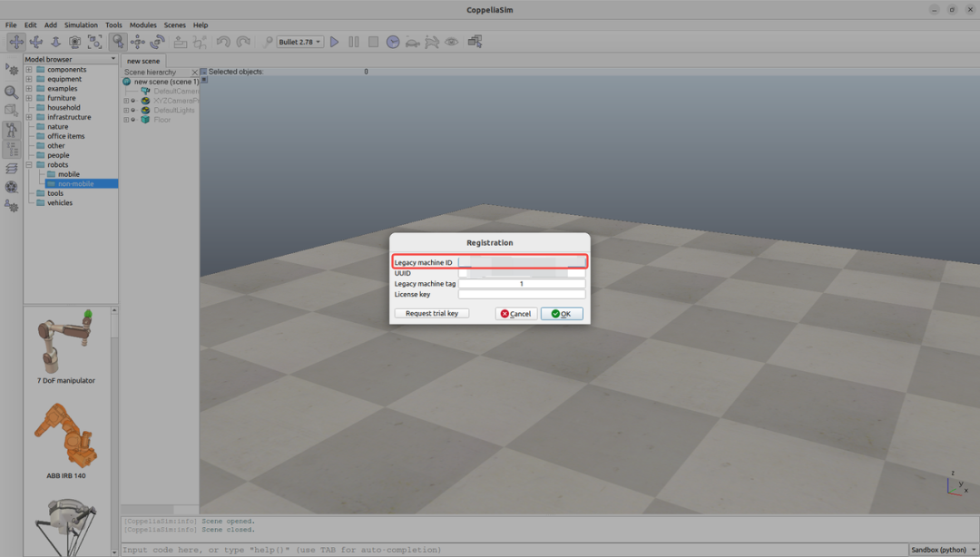Switch to the new scene tab

pos(143,61)
